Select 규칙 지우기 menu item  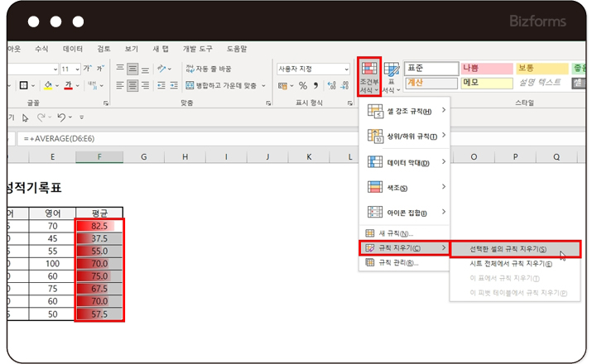404,248
